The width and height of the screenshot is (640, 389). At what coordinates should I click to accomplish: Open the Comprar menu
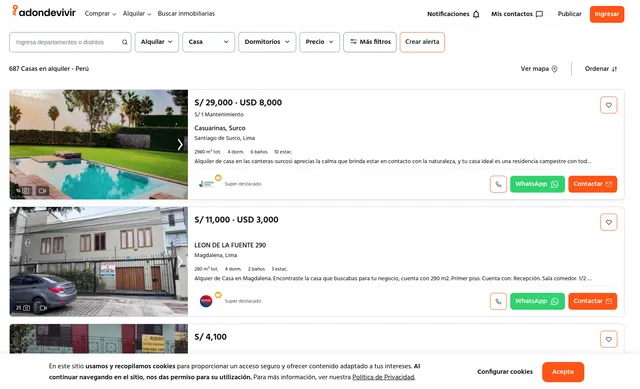[100, 13]
